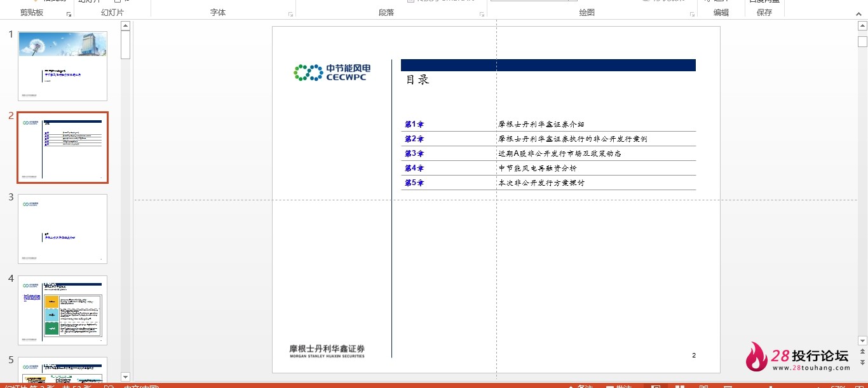Click the thumbnail pane scrollbar thumb

125,45
